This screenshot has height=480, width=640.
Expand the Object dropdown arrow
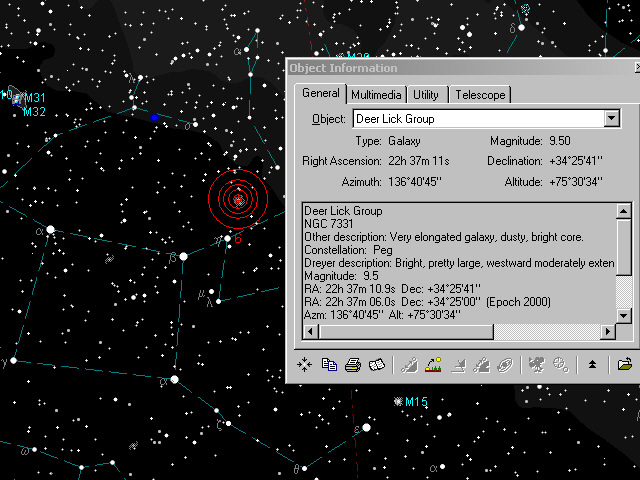pyautogui.click(x=611, y=119)
